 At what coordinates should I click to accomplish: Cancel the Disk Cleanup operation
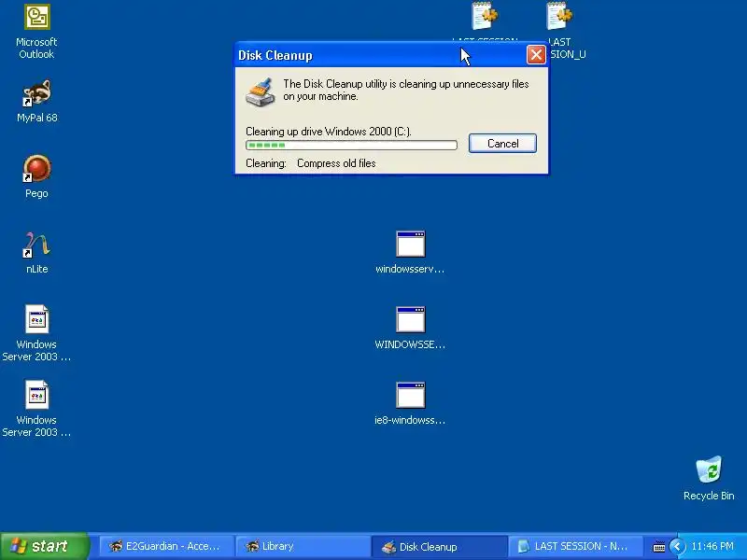tap(502, 144)
